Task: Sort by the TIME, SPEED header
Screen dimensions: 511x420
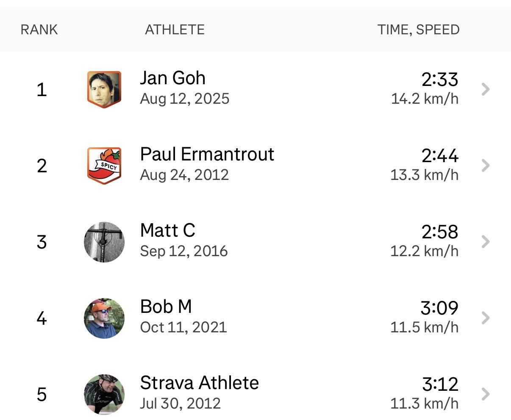Action: pyautogui.click(x=418, y=30)
